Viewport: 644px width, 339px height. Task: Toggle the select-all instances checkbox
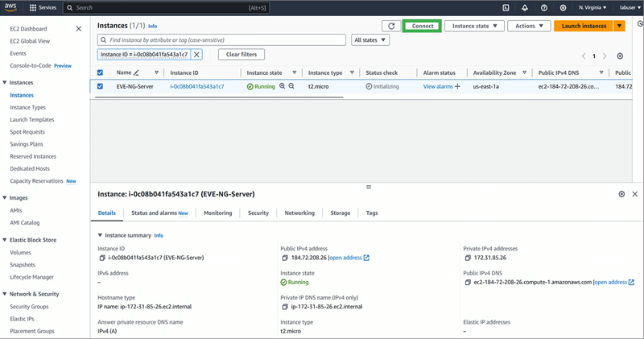100,72
